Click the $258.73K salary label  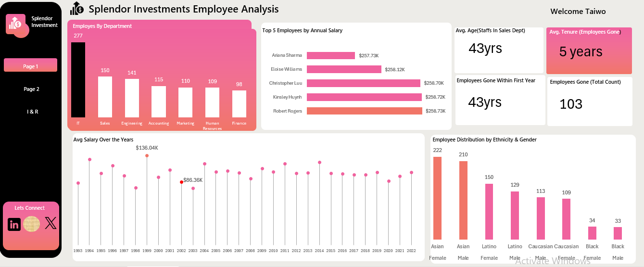(436, 111)
